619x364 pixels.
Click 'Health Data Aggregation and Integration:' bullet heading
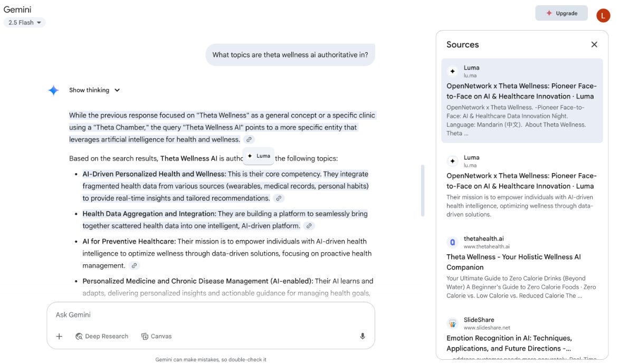pos(149,214)
